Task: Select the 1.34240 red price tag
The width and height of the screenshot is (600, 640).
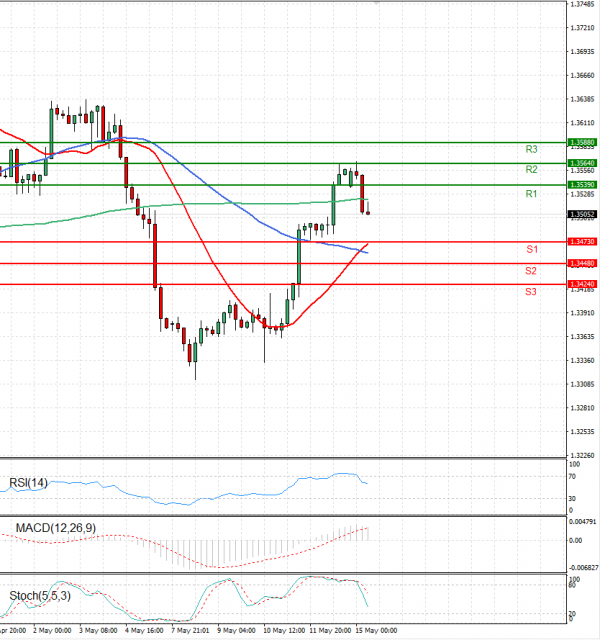Action: tap(581, 284)
